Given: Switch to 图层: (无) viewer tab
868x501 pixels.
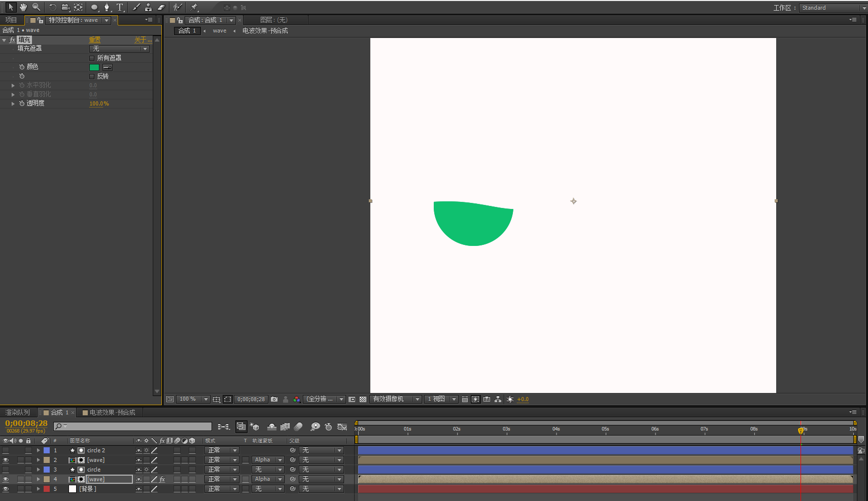Looking at the screenshot, I should point(273,20).
